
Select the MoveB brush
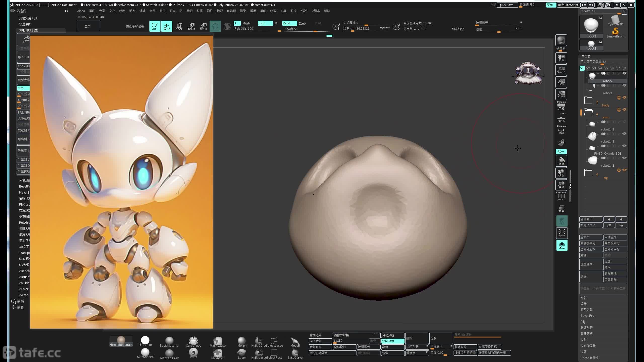(295, 342)
